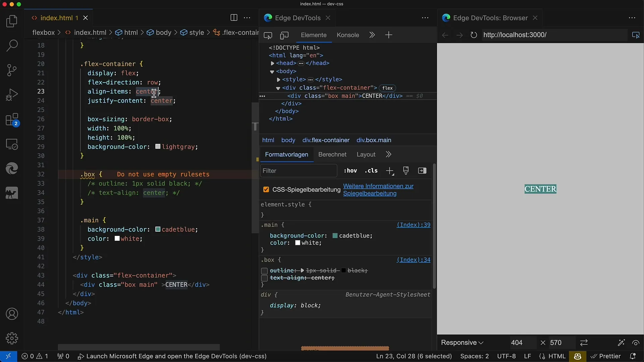The width and height of the screenshot is (644, 362).
Task: Collapse the flex-container div in DOM tree
Action: [x=278, y=88]
